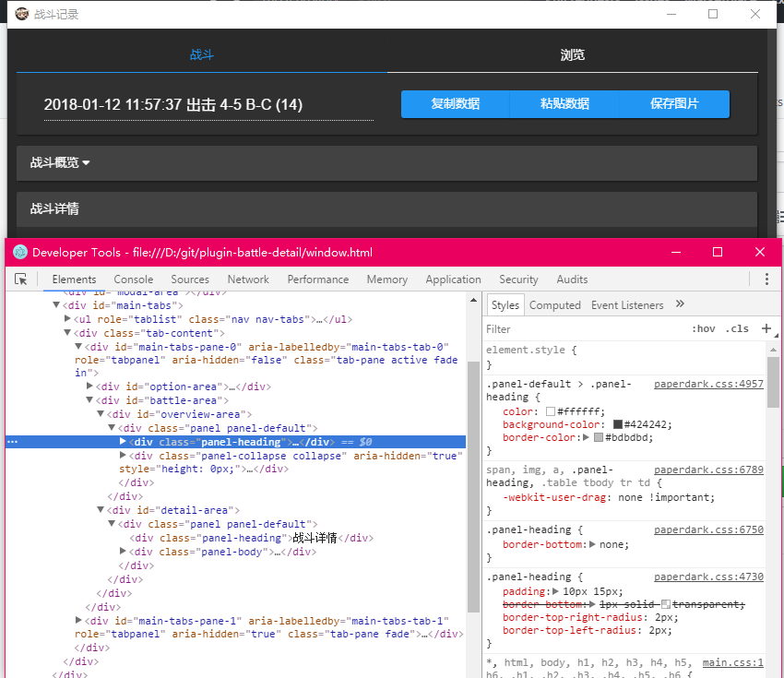Click the plus icon to add new style rule
784x678 pixels.
(x=766, y=328)
